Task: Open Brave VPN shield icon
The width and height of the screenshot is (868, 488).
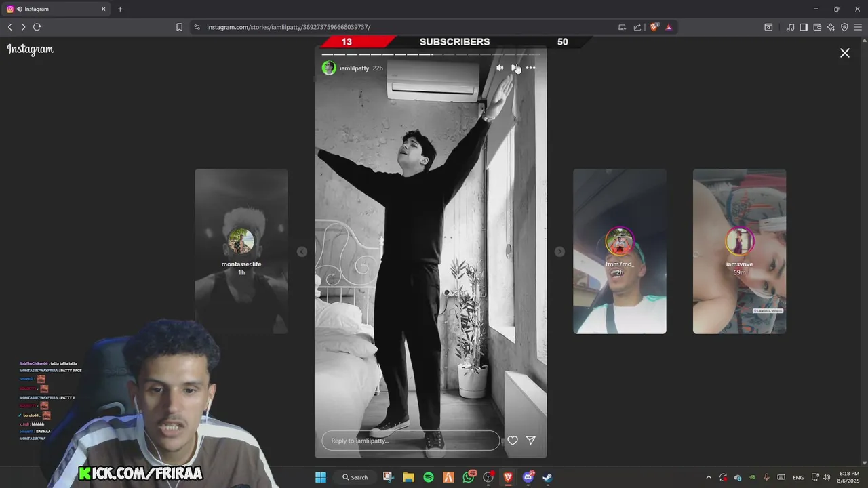Action: [844, 27]
